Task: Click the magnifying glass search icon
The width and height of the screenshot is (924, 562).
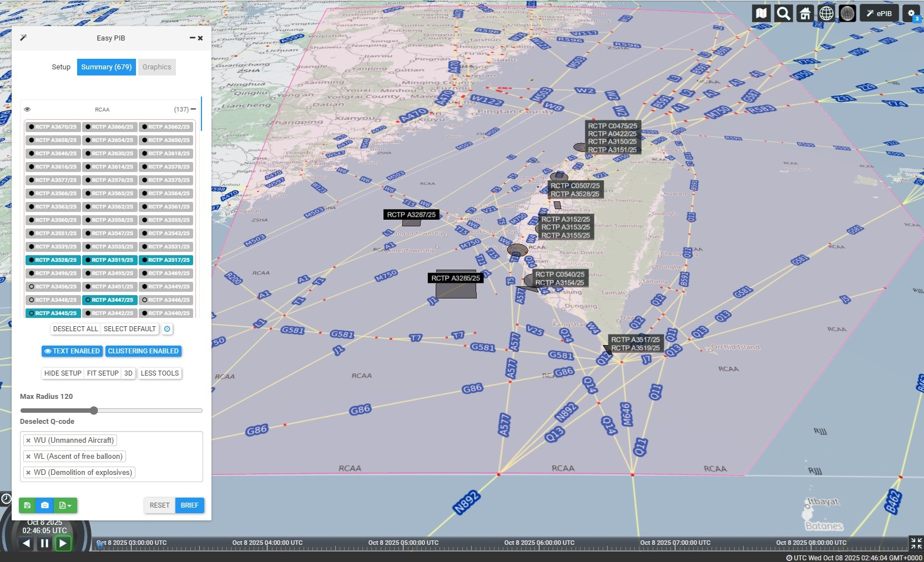Action: click(x=783, y=13)
